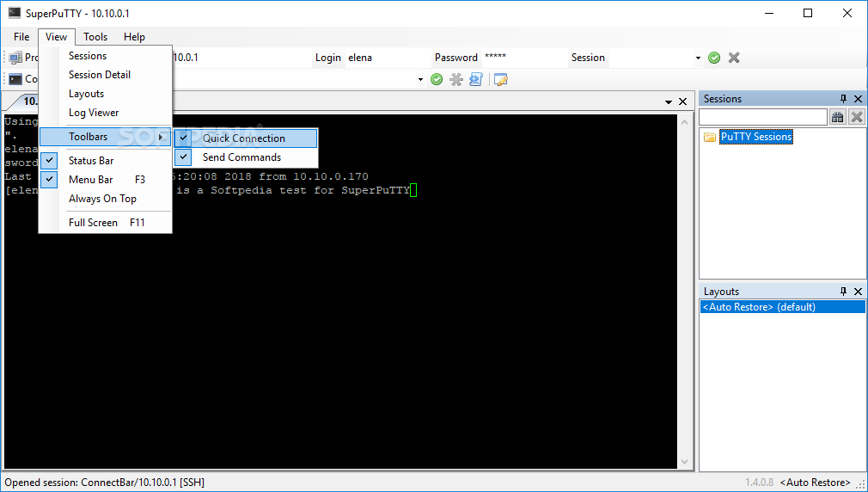Select the Auto Restore (default) layout

(x=782, y=307)
